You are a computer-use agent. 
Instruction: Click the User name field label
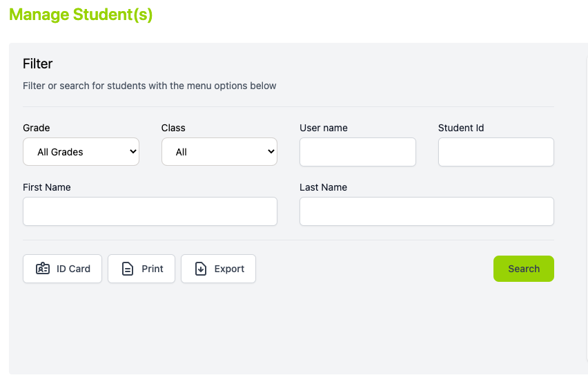pos(324,128)
